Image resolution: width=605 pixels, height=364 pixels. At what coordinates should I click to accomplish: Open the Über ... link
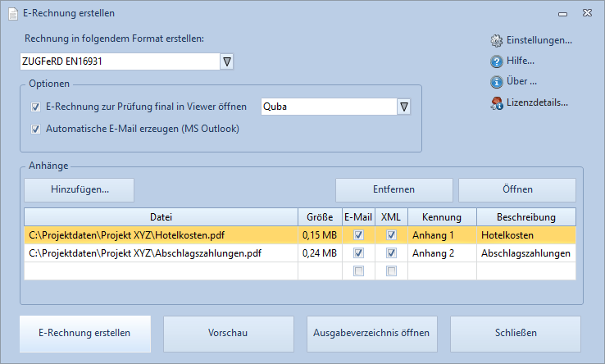click(x=521, y=81)
